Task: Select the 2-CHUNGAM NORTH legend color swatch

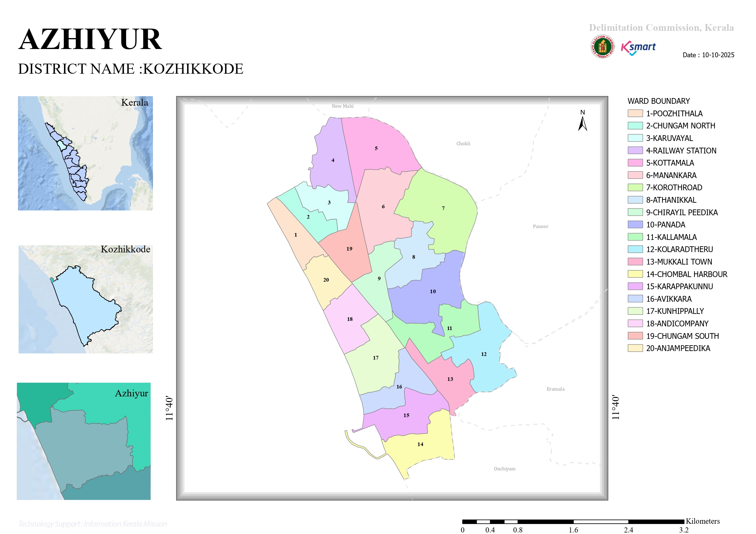Action: (635, 126)
